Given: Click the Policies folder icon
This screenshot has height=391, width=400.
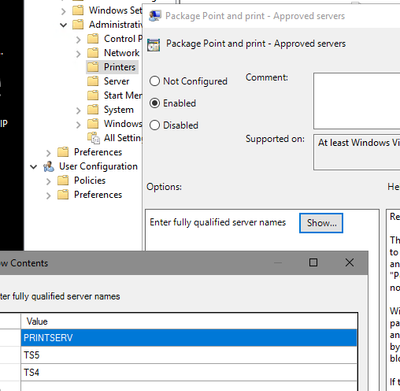Looking at the screenshot, I should click(x=63, y=180).
